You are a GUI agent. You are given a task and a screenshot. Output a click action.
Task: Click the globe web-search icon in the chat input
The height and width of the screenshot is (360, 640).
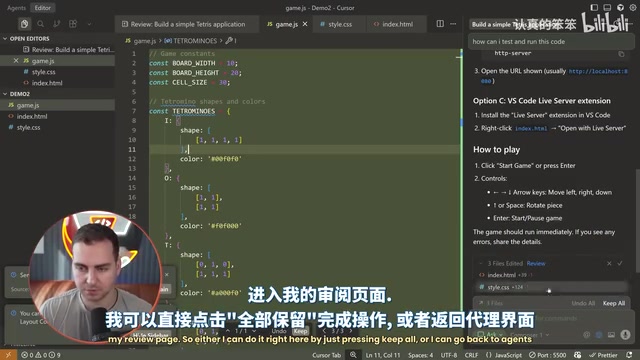[x=599, y=335]
